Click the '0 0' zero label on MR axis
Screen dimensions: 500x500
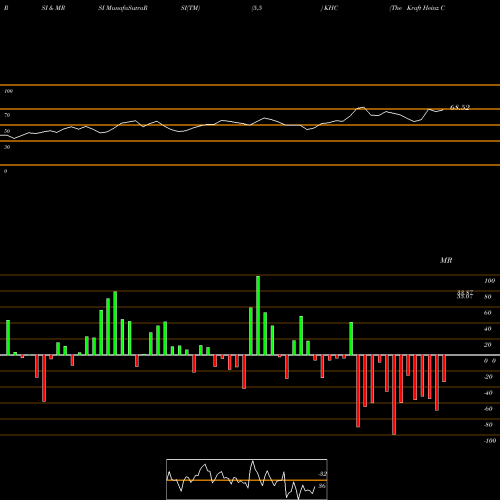pyautogui.click(x=490, y=361)
